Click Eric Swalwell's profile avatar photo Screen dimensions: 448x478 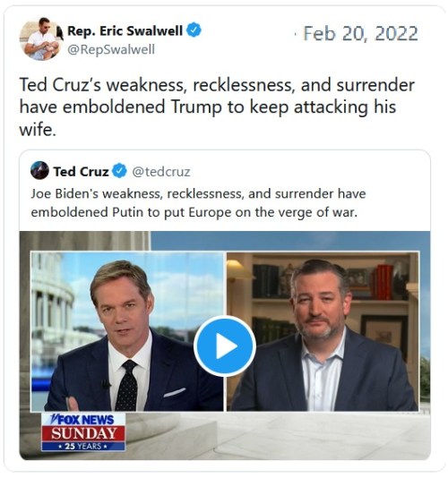[x=41, y=39]
